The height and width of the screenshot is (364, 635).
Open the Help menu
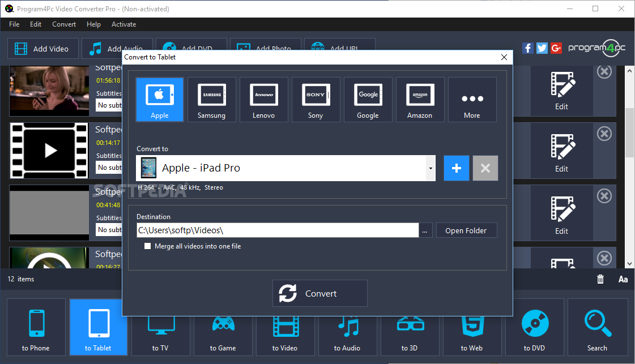pos(93,24)
